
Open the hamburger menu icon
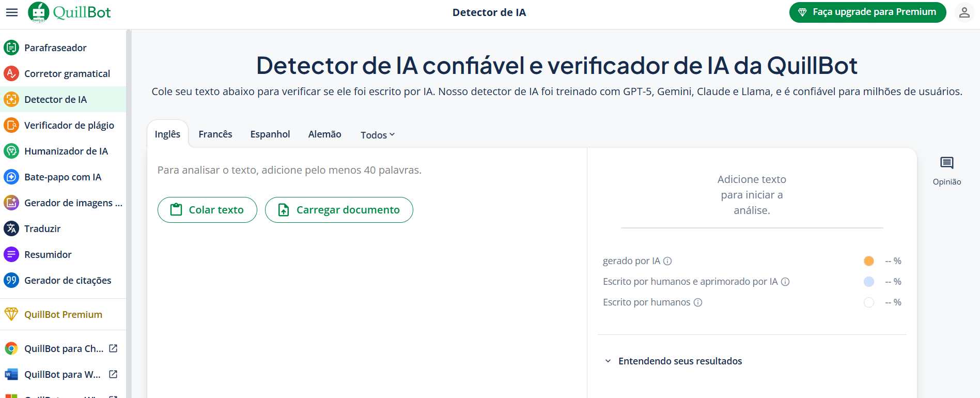pos(11,12)
